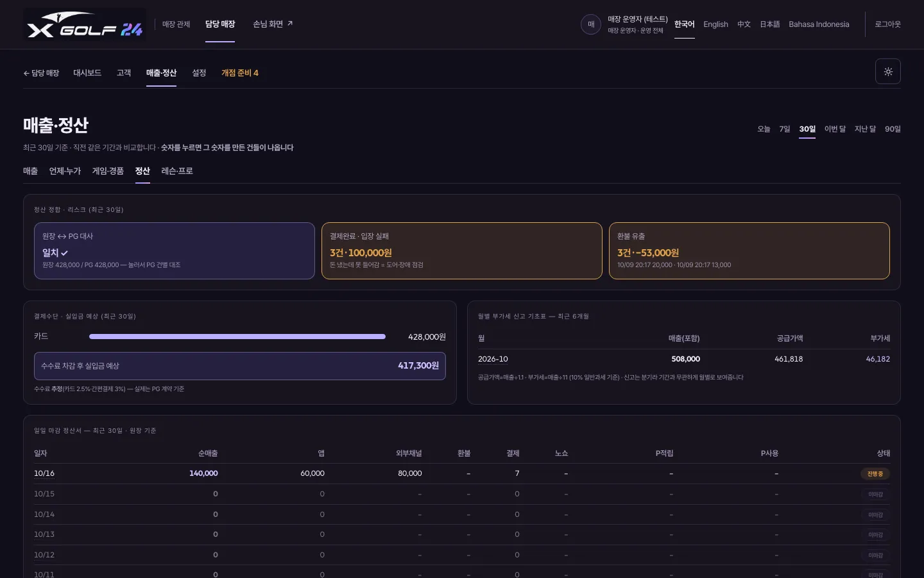Image resolution: width=924 pixels, height=578 pixels.
Task: Select the 매출·정산 tab
Action: [161, 73]
